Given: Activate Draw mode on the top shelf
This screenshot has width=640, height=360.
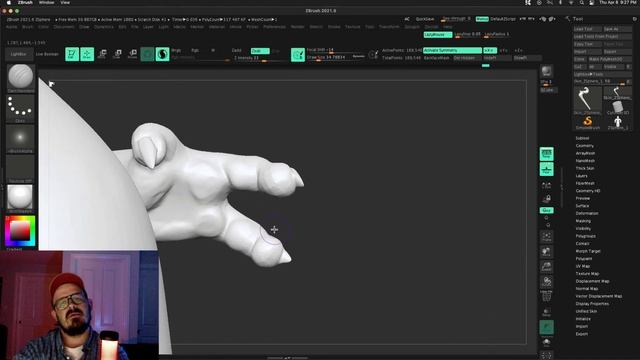Looking at the screenshot, I should 87,54.
